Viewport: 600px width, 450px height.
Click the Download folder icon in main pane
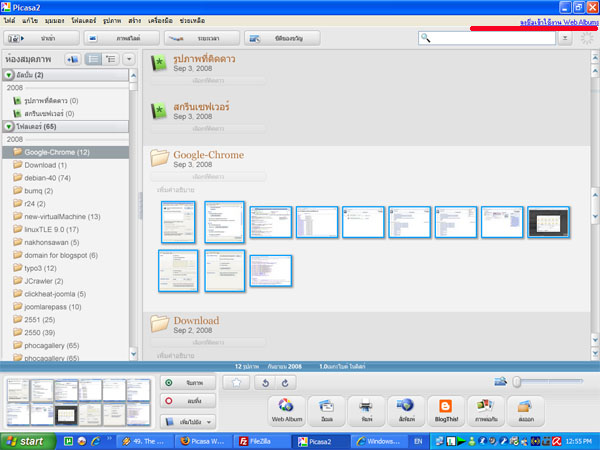[x=160, y=323]
